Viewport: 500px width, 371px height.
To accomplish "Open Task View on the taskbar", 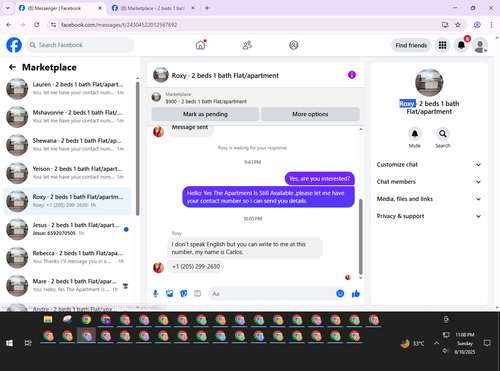I will (28, 343).
